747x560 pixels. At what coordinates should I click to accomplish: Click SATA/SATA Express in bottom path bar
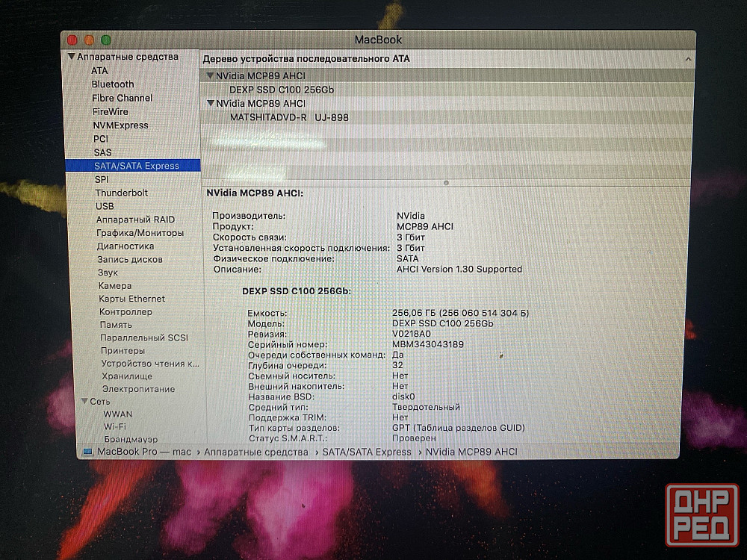(366, 452)
